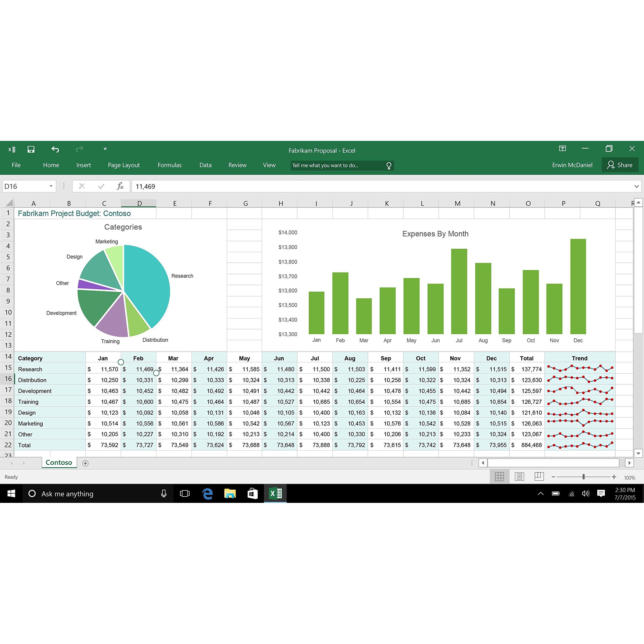Switch to the Home ribbon tab
644x644 pixels.
[x=51, y=165]
